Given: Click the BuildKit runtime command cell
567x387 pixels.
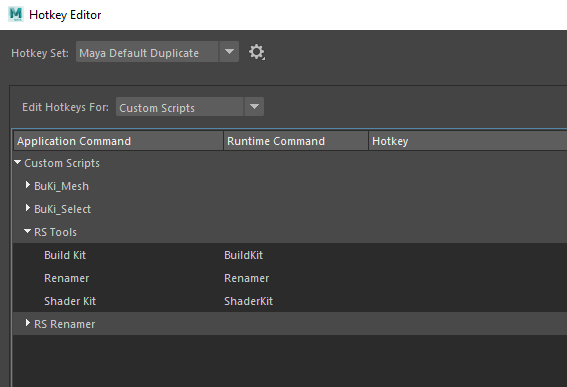Looking at the screenshot, I should click(x=243, y=255).
